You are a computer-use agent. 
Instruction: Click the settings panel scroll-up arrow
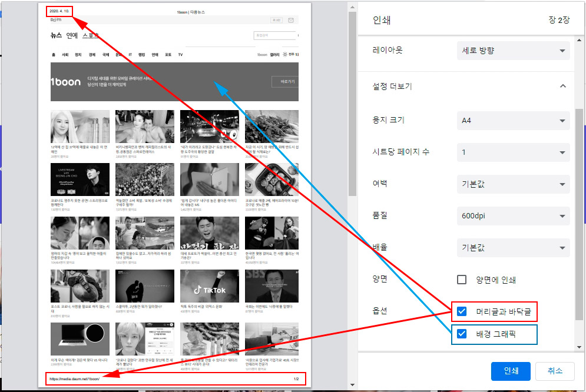point(580,40)
